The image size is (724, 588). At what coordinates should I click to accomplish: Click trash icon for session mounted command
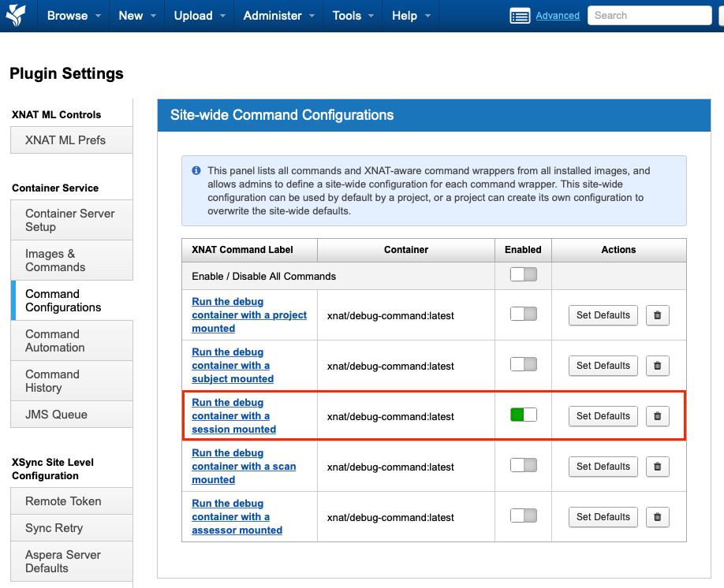658,416
